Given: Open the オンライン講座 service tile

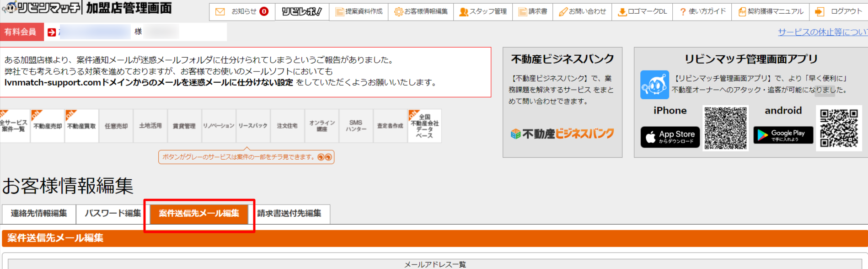Looking at the screenshot, I should 322,126.
